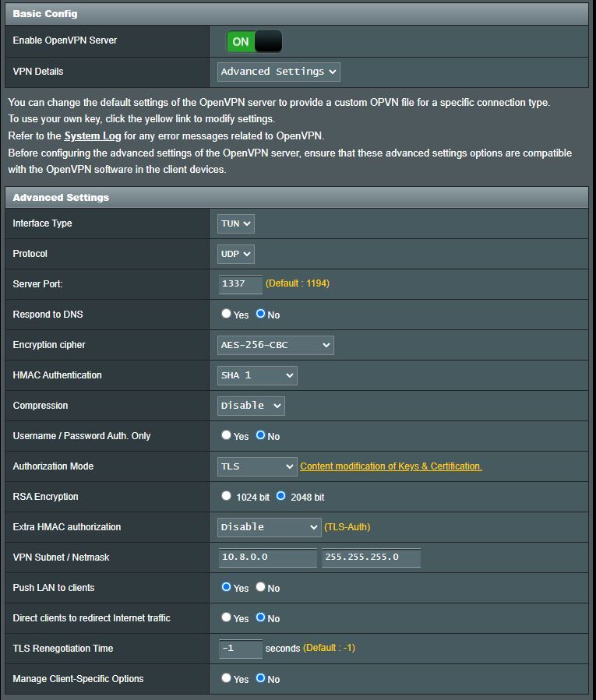Select No for Push LAN to clients
Viewport: 596px width, 700px height.
(x=260, y=587)
